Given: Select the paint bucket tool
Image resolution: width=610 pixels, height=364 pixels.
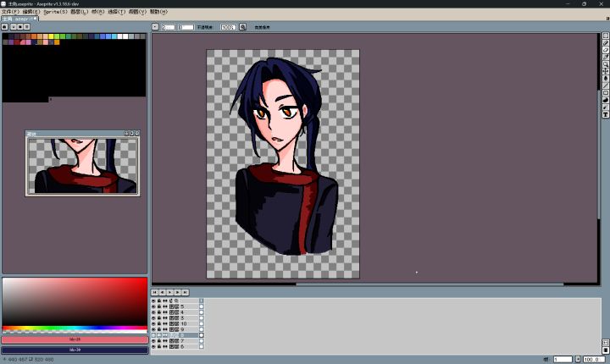Looking at the screenshot, I should pos(606,79).
